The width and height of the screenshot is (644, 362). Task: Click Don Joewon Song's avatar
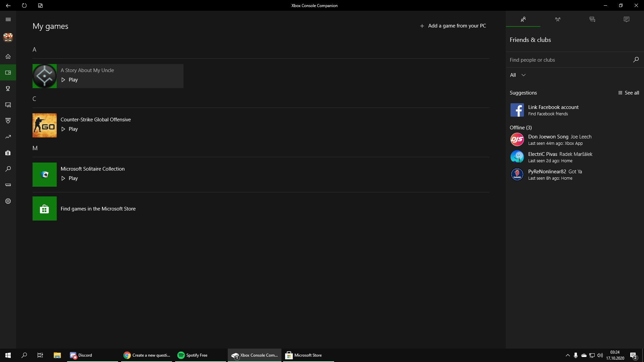coord(517,139)
